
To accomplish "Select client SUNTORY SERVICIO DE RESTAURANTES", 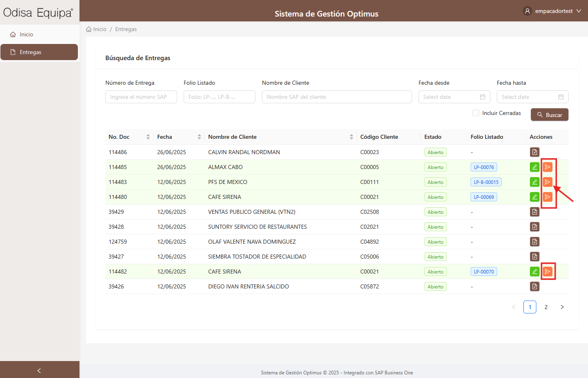I will coord(257,227).
